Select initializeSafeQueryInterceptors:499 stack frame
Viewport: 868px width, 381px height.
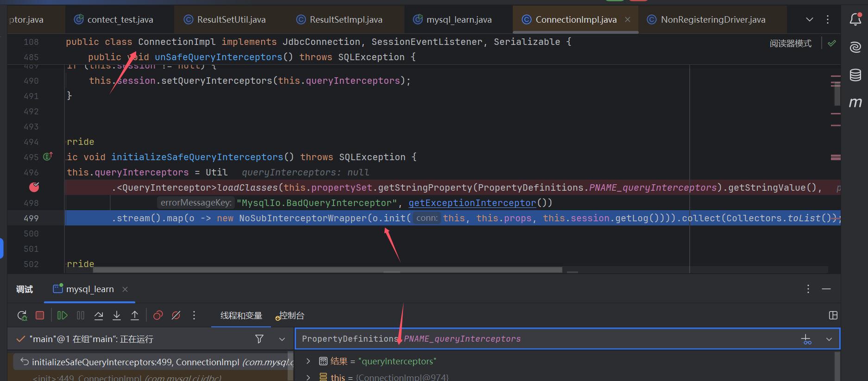pos(153,362)
